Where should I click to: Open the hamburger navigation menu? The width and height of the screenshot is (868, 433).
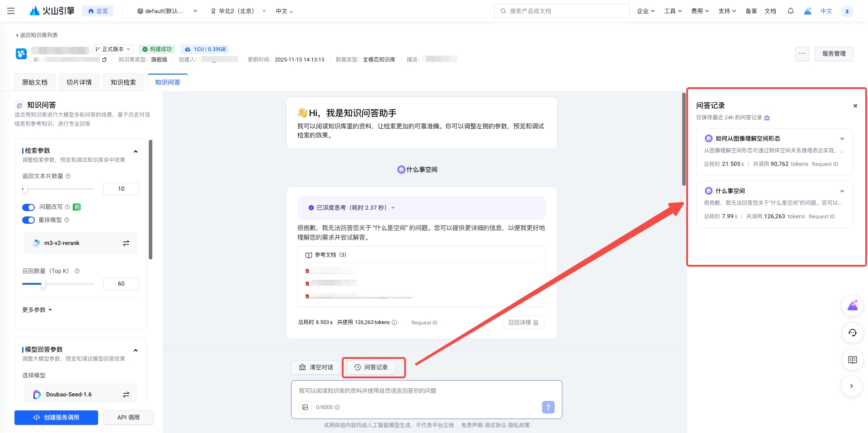[x=11, y=11]
